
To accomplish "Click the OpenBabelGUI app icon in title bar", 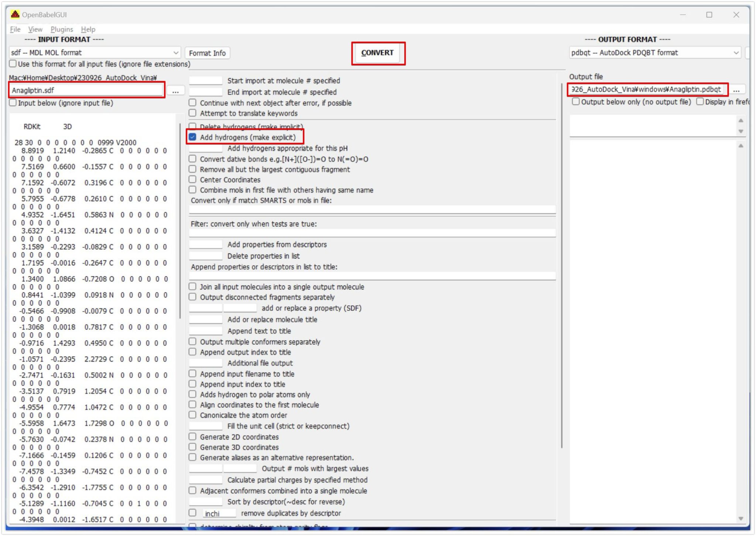I will 15,14.
